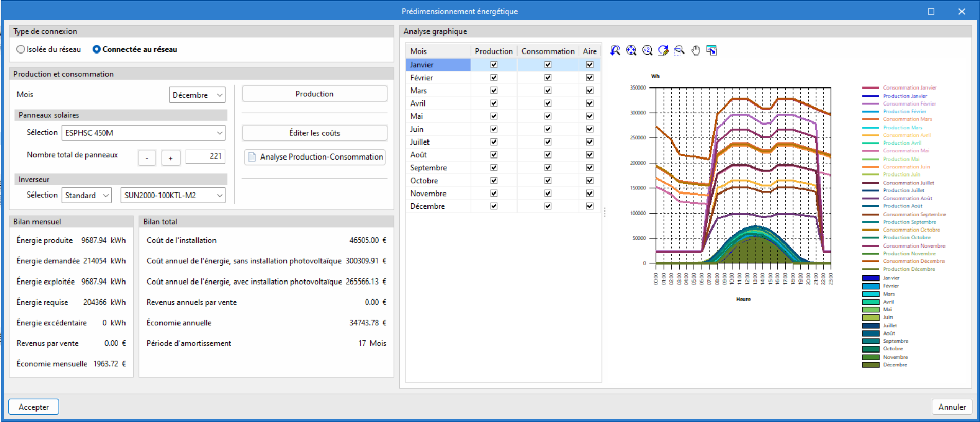The height and width of the screenshot is (422, 980).
Task: Open the inverter model dropdown SUN2000-100KTL-M2
Action: tap(173, 196)
